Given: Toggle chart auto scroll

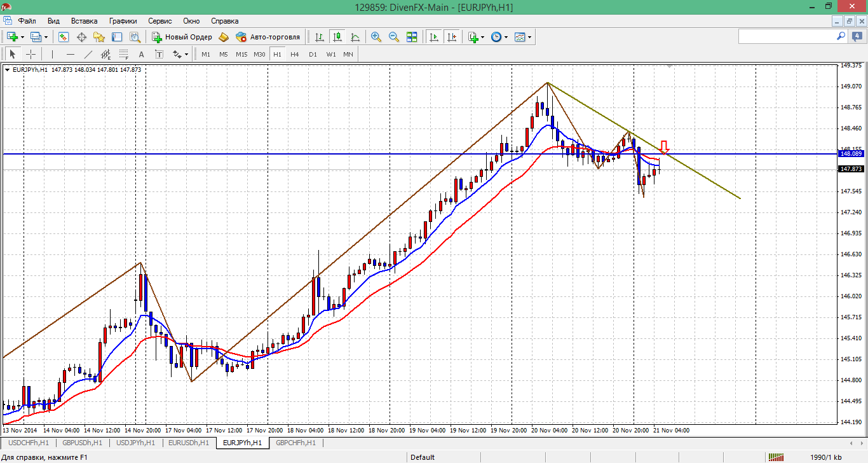Looking at the screenshot, I should tap(434, 37).
